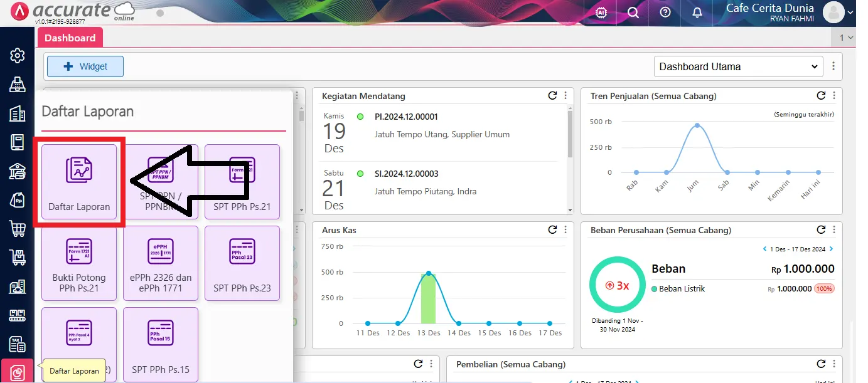This screenshot has width=868, height=383.
Task: Open the notifications bell
Action: click(697, 13)
